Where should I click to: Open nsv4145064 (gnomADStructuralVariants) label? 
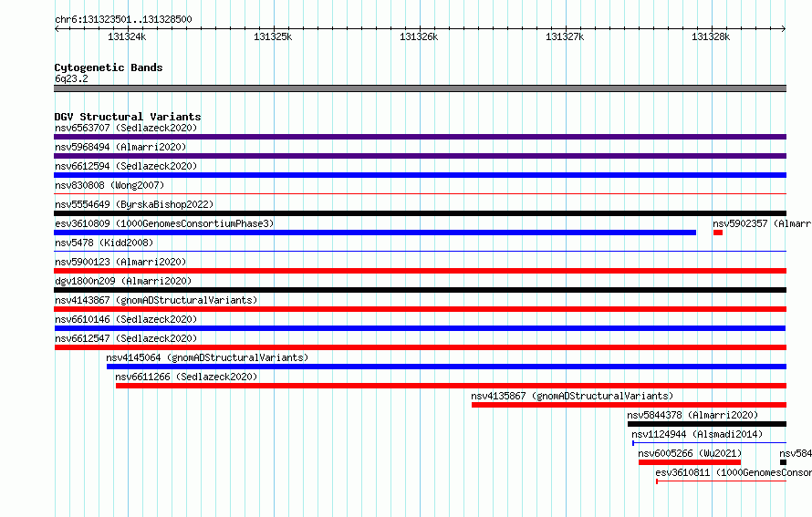click(x=207, y=357)
